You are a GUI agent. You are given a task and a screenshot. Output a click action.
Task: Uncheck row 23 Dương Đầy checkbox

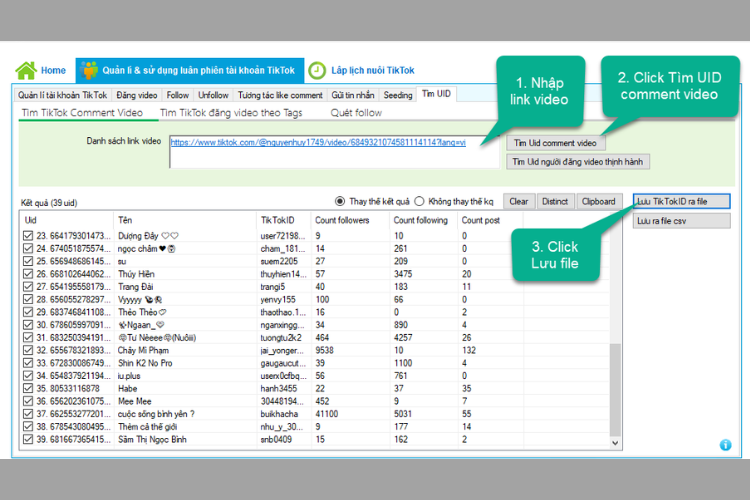(x=28, y=236)
